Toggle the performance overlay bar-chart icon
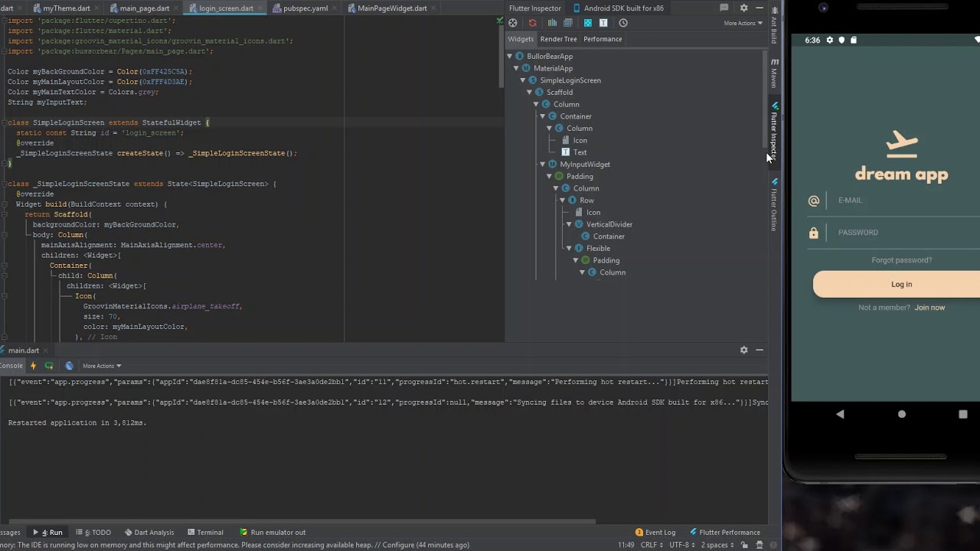Screen dimensions: 980x551 point(552,23)
